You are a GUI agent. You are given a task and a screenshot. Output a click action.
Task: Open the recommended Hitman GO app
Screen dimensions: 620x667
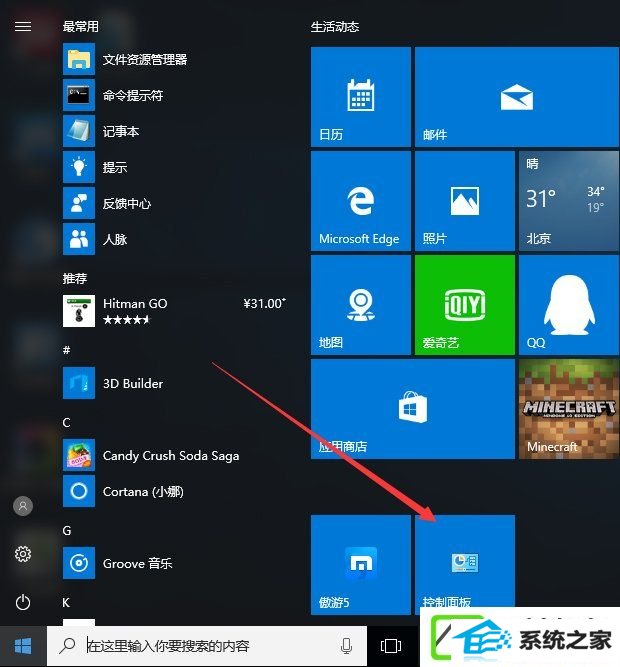pos(174,311)
